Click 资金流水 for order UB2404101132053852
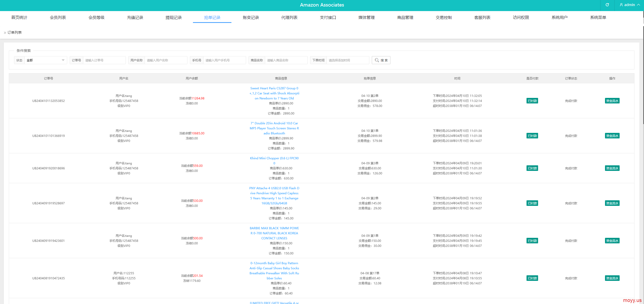644x304 pixels. pyautogui.click(x=612, y=101)
